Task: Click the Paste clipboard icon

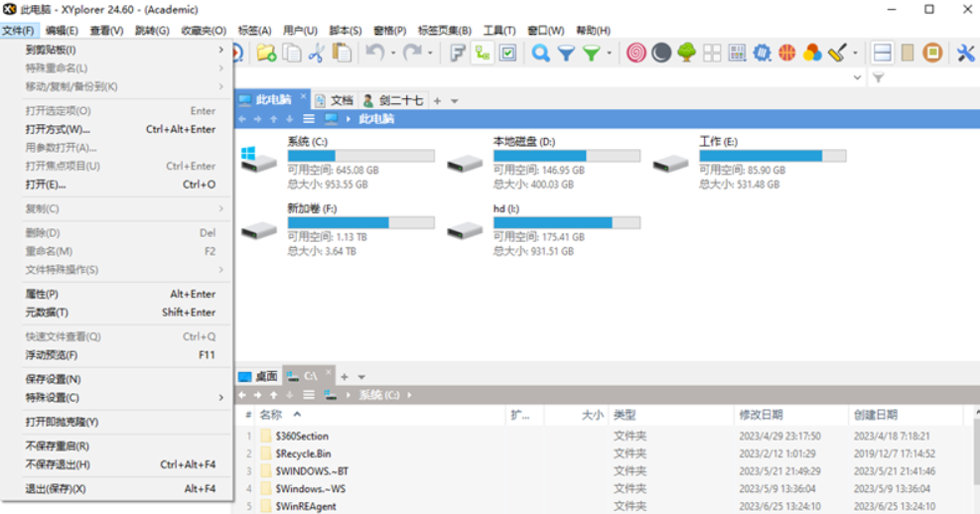Action: [342, 53]
